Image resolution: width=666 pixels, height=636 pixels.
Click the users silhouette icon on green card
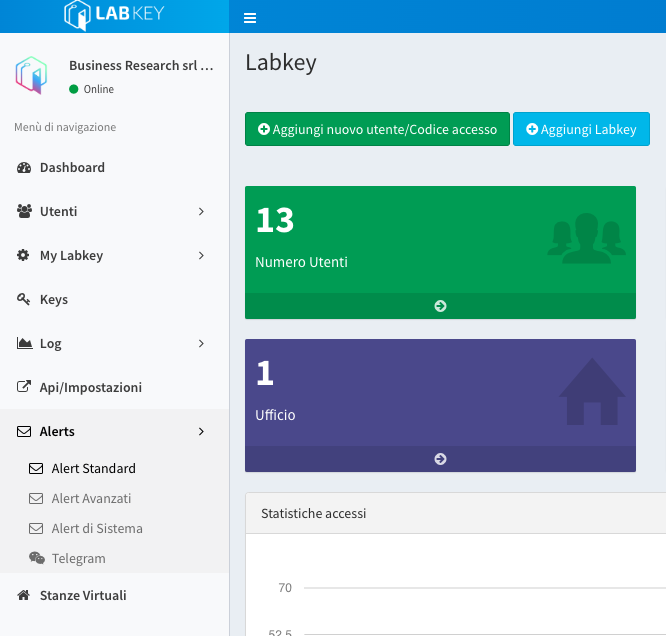coord(587,238)
